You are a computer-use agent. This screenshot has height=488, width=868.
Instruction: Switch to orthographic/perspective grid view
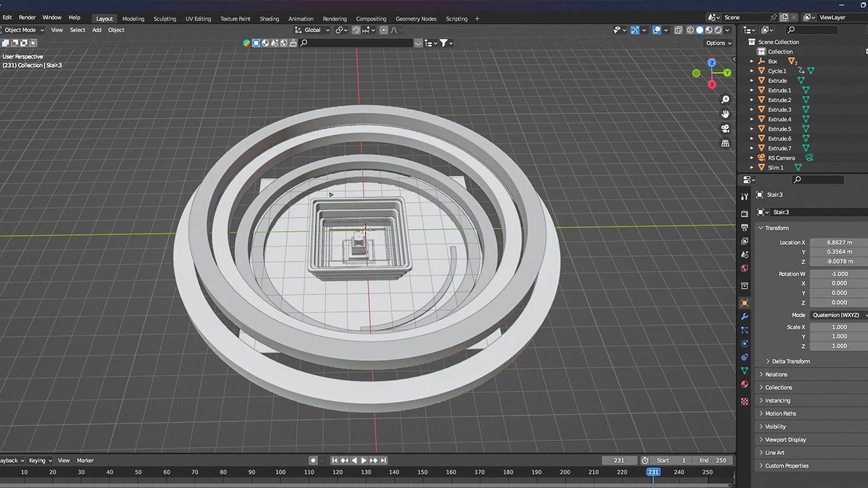click(x=725, y=143)
